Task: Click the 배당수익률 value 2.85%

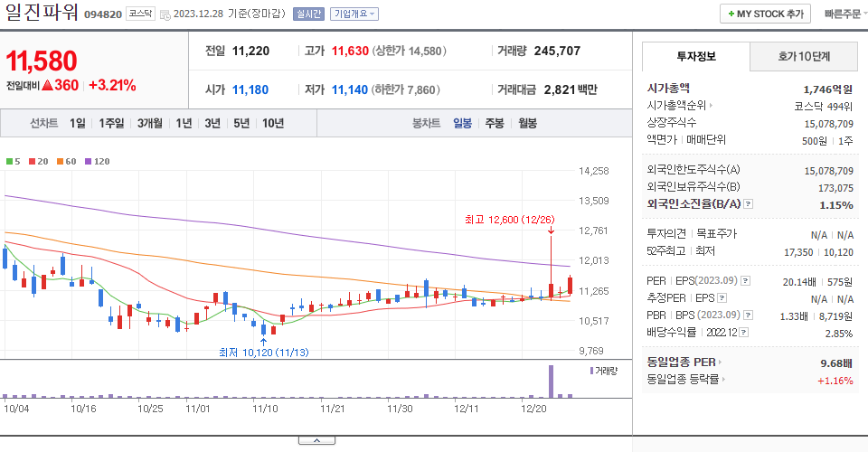Action: tap(839, 333)
